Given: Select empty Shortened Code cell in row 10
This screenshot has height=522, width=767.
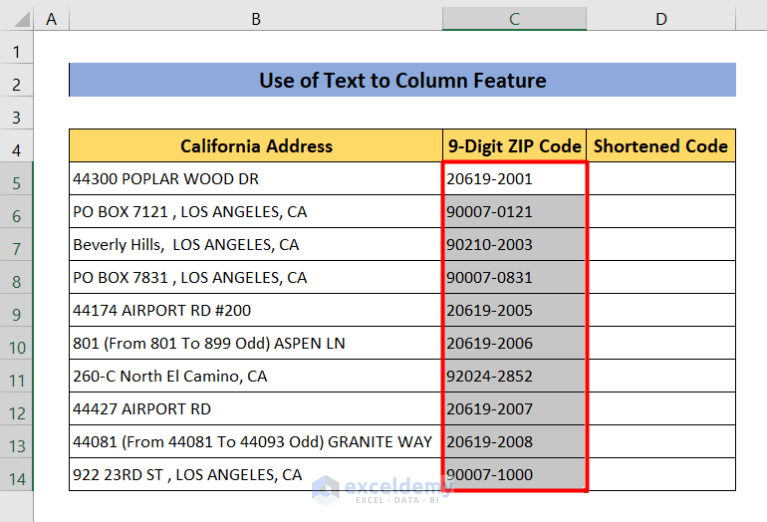Looking at the screenshot, I should click(661, 343).
